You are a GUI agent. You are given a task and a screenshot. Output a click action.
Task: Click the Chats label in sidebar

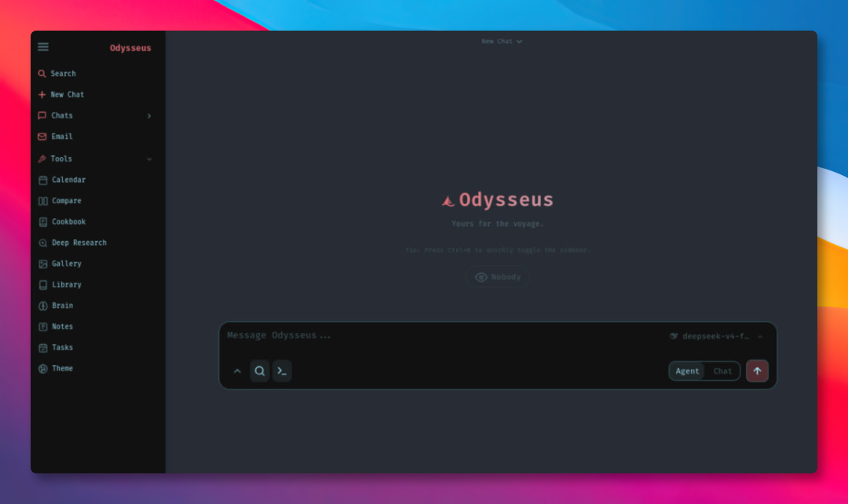(62, 115)
